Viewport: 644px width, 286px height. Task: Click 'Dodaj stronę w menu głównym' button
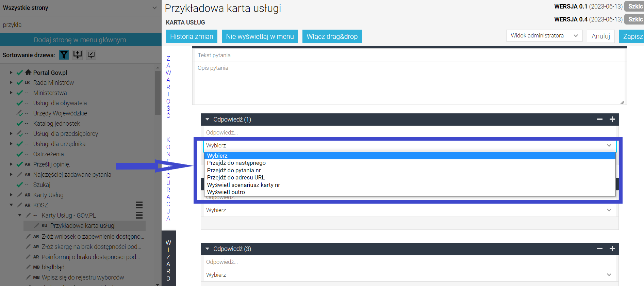pyautogui.click(x=80, y=40)
